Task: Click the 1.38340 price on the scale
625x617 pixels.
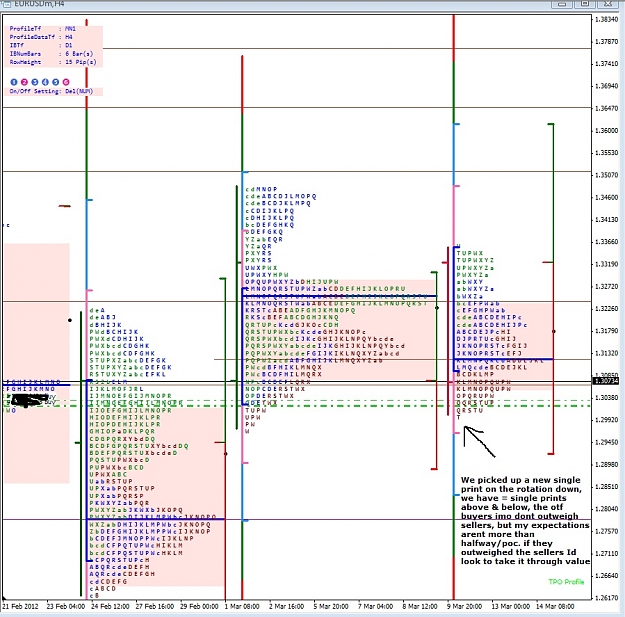Action: pos(607,20)
